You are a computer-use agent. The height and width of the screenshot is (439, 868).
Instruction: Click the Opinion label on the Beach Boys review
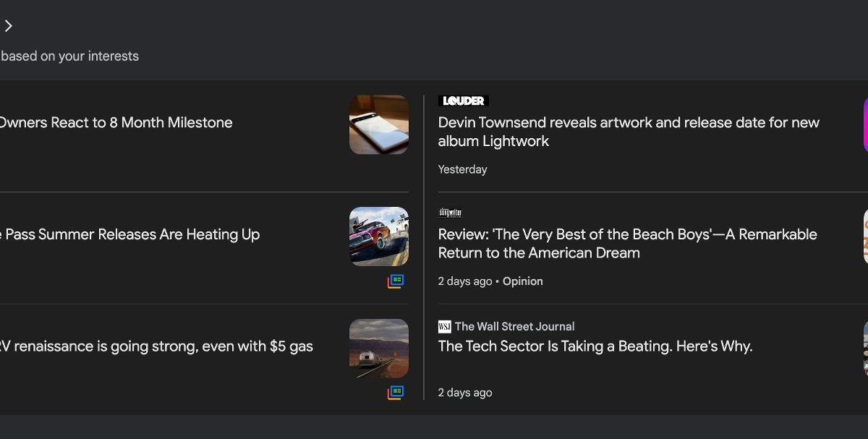click(x=522, y=281)
